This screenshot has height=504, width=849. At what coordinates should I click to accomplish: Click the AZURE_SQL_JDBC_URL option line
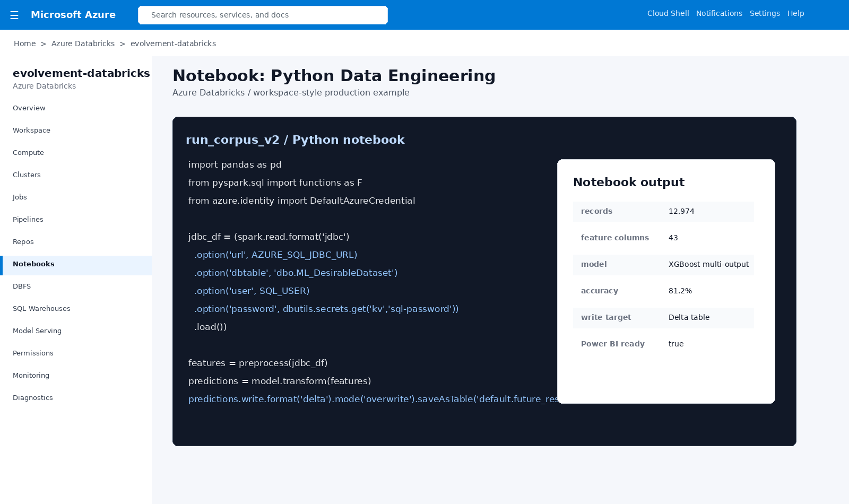coord(276,255)
